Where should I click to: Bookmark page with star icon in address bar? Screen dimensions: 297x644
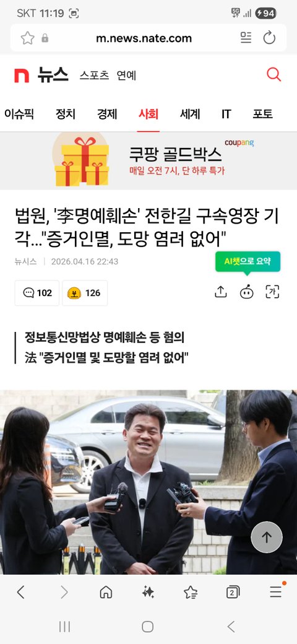27,38
